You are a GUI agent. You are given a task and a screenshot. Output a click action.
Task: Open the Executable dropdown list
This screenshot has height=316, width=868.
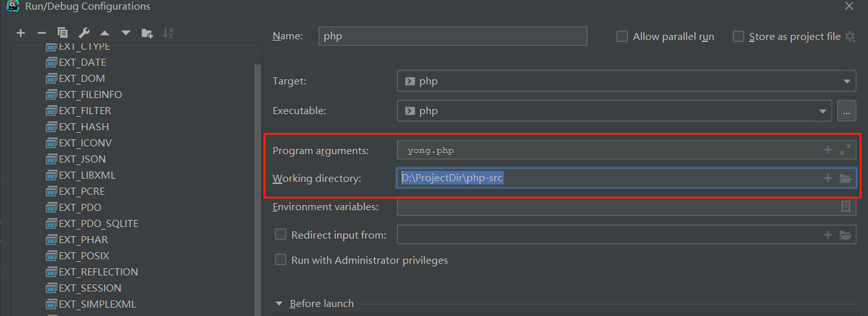[823, 111]
